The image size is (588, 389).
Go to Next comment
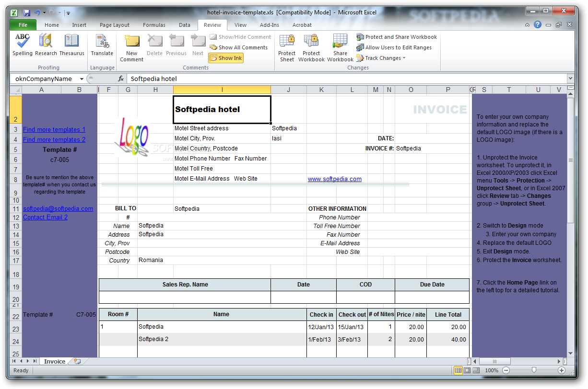tap(198, 45)
